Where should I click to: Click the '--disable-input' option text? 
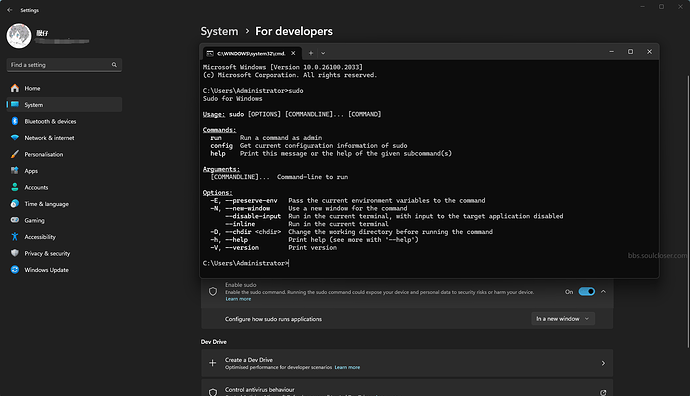point(253,216)
